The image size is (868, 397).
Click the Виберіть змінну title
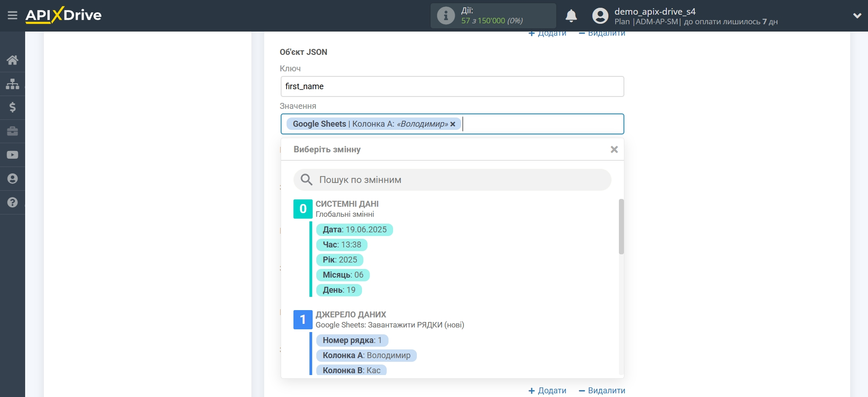pos(327,150)
